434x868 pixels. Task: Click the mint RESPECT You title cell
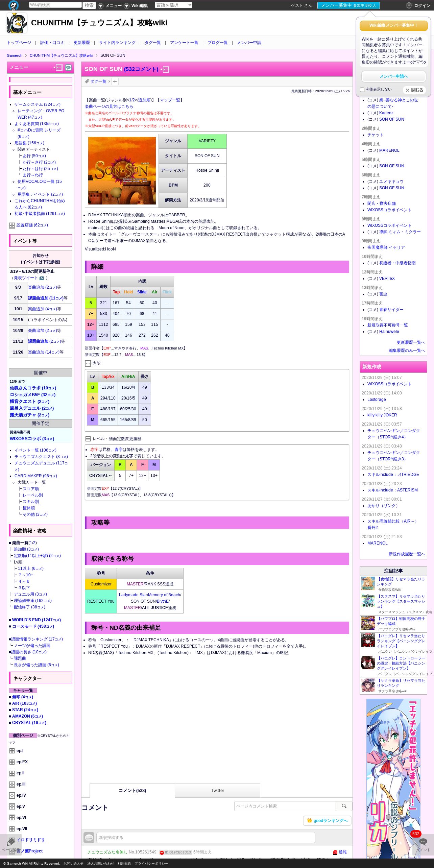(x=101, y=601)
